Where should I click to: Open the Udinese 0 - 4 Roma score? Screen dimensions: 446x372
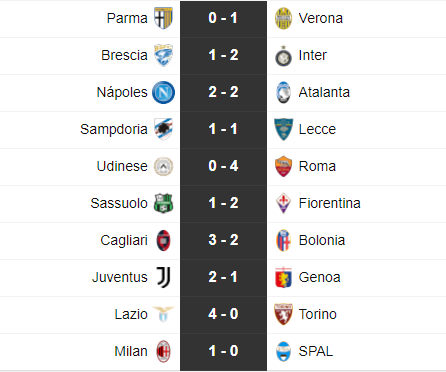(223, 166)
